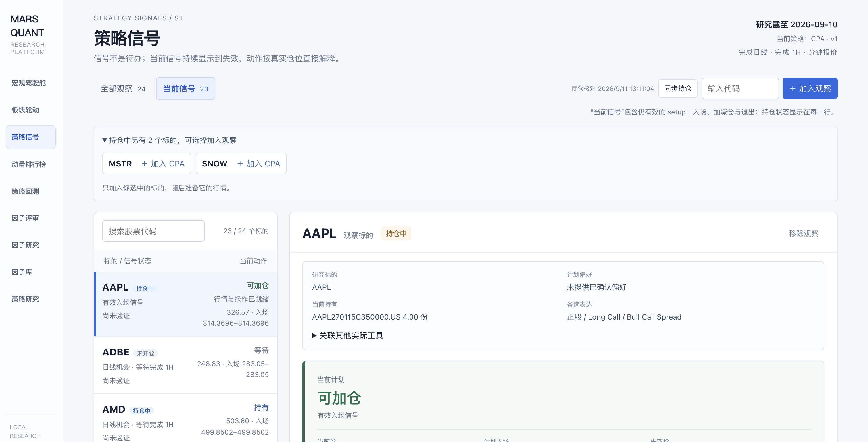Screen dimensions: 868x442
Task: Click the 23 / 24 个标的 count
Action: pyautogui.click(x=246, y=231)
